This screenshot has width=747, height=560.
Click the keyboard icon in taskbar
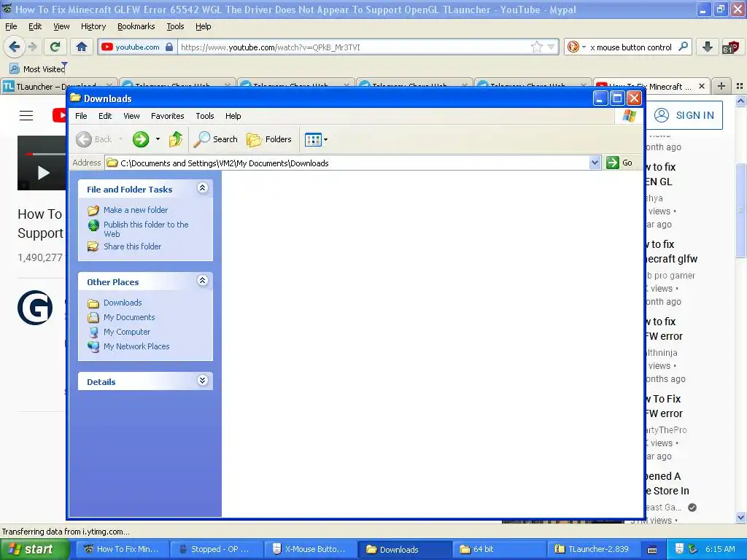click(x=652, y=550)
